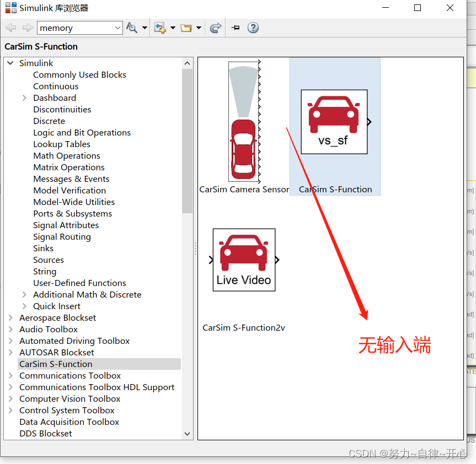Select the Lookup Tables library
The width and height of the screenshot is (476, 464).
[x=62, y=144]
